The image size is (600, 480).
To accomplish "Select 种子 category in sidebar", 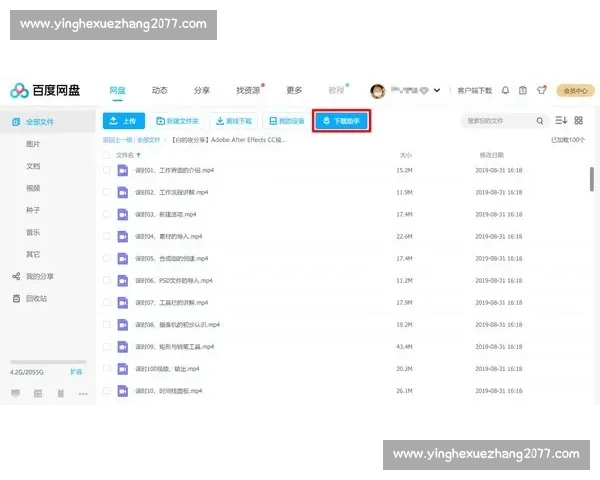I will click(33, 210).
